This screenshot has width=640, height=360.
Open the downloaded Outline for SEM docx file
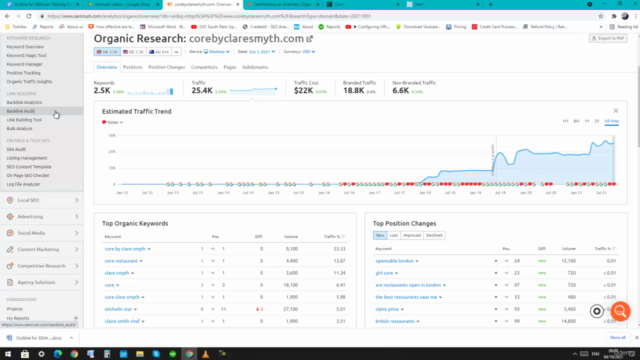(x=39, y=338)
